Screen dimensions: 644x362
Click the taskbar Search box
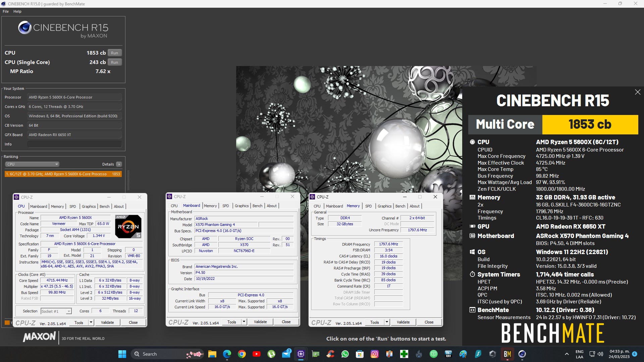[x=168, y=354]
